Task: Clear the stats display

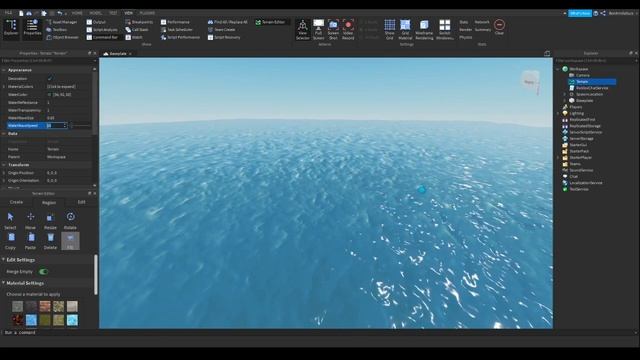Action: tap(499, 27)
